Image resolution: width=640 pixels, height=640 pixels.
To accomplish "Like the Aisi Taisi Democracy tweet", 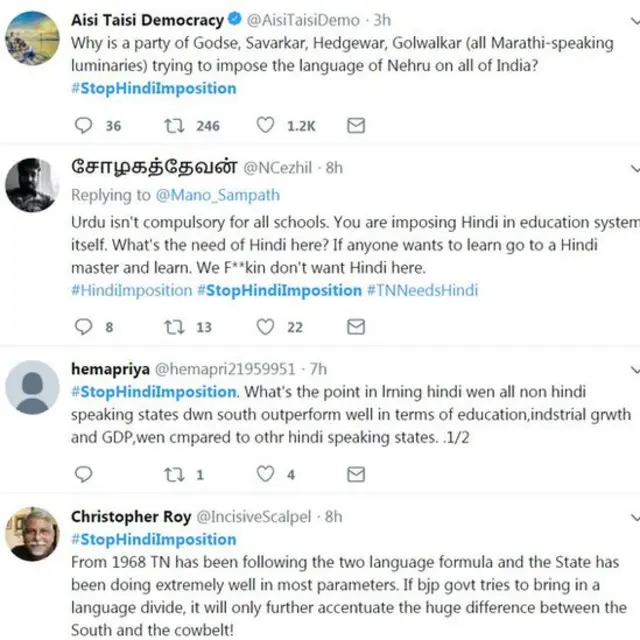I will (x=265, y=126).
